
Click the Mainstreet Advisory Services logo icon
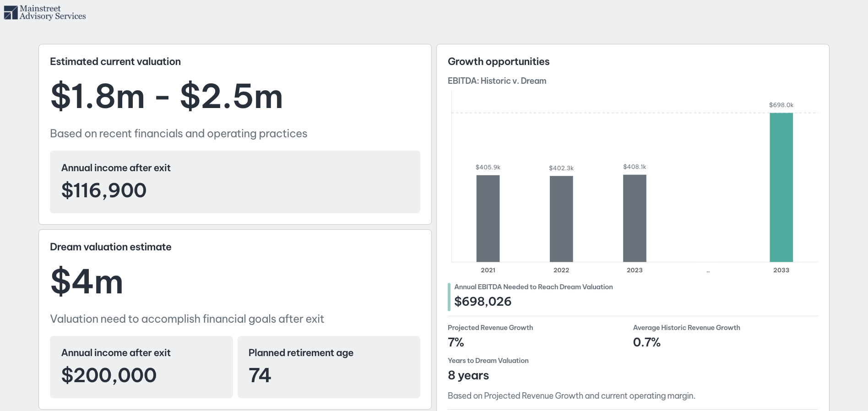[11, 12]
